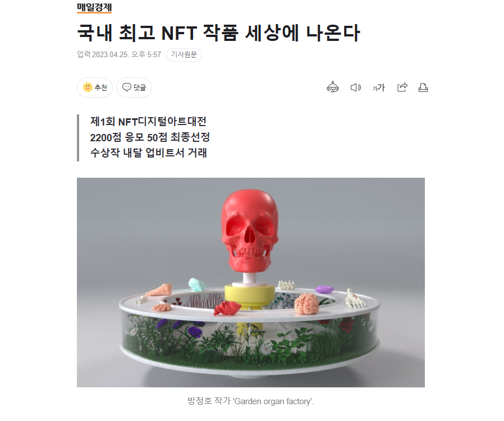Screen dimensions: 504x421
Task: Select subheading line 제1회 NFT디지털아트대전
Action: [148, 122]
